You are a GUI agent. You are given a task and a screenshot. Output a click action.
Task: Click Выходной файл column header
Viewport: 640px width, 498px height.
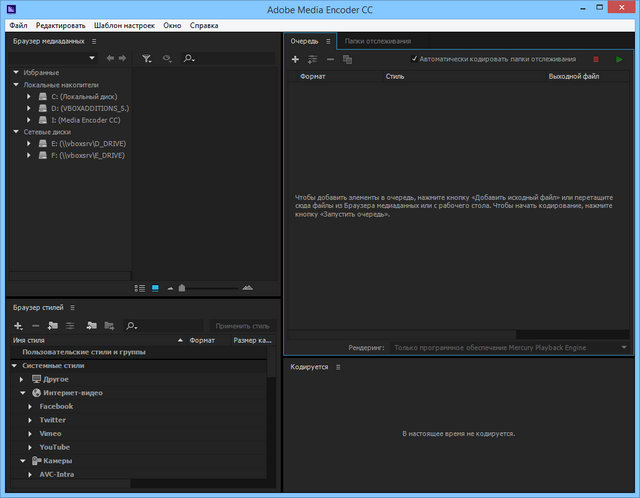[574, 76]
